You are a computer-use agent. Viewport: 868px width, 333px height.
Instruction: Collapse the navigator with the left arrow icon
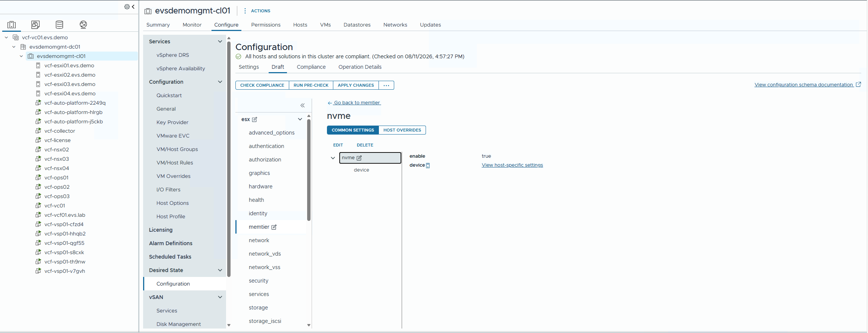tap(133, 7)
